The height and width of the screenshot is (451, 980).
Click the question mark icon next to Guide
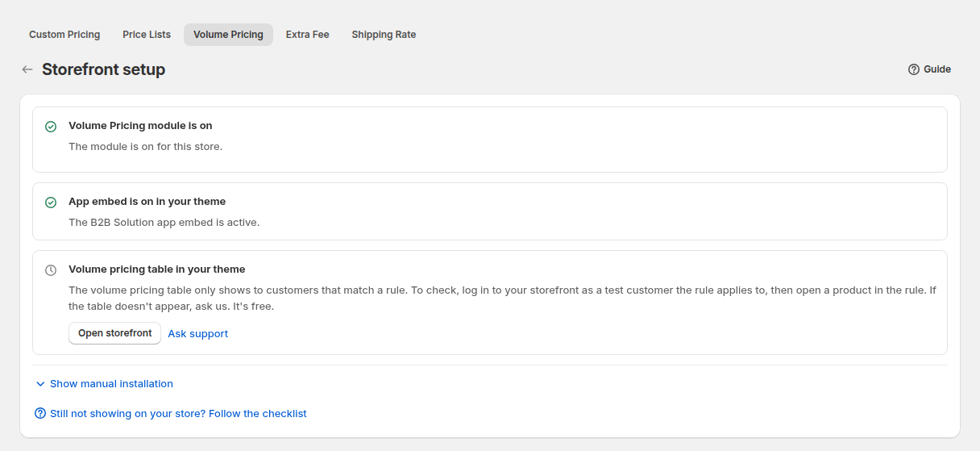pos(914,69)
